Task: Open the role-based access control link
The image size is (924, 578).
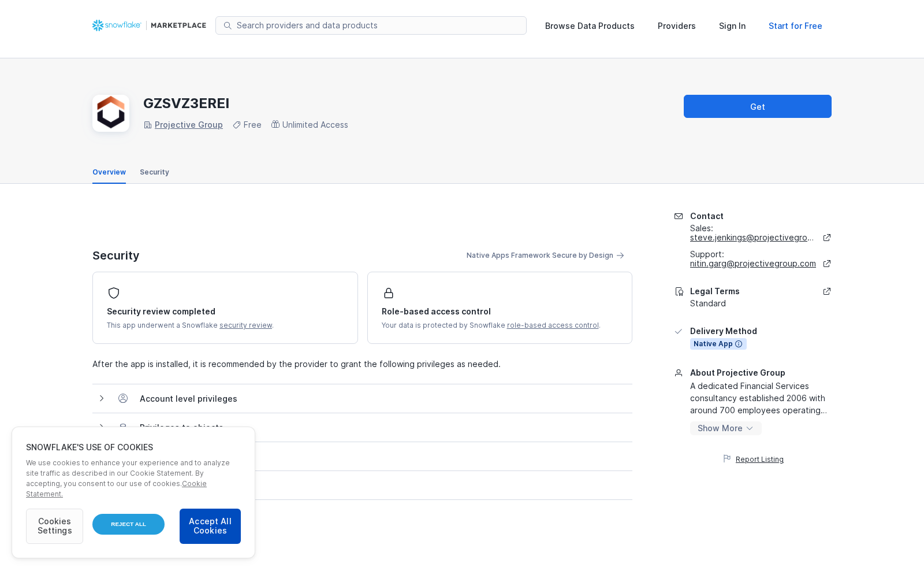Action: coord(553,325)
